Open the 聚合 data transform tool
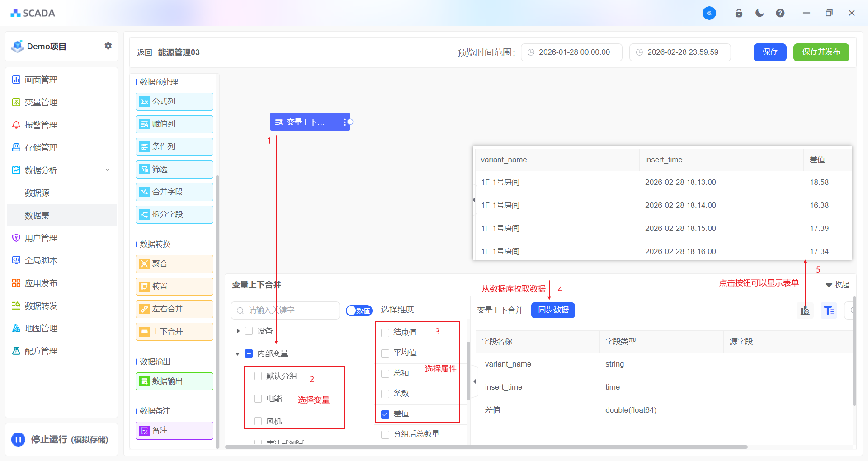868x461 pixels. pos(174,263)
